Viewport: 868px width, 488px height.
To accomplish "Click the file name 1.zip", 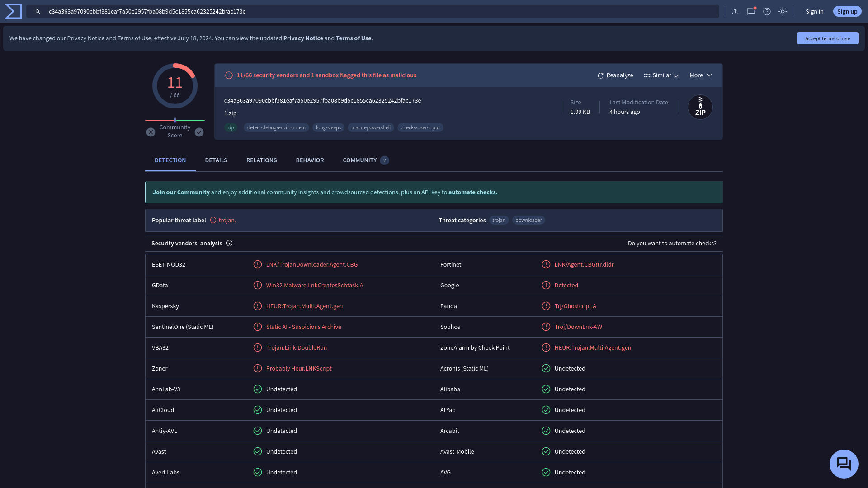I will pos(230,113).
